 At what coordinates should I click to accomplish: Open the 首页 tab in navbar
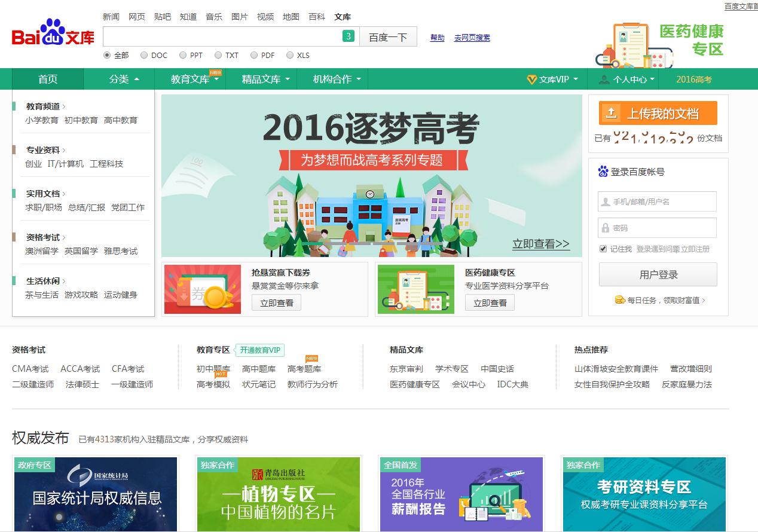[x=48, y=80]
